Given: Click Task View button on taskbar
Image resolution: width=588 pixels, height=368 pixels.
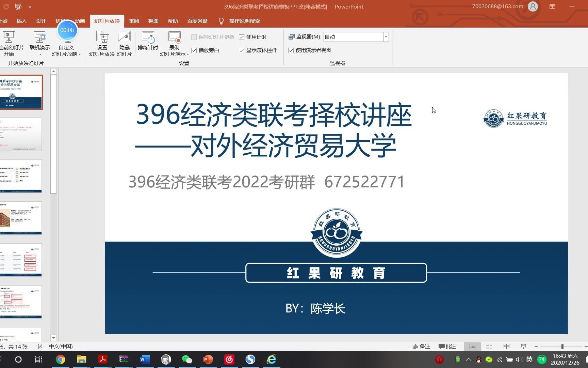Looking at the screenshot, I should click(39, 359).
